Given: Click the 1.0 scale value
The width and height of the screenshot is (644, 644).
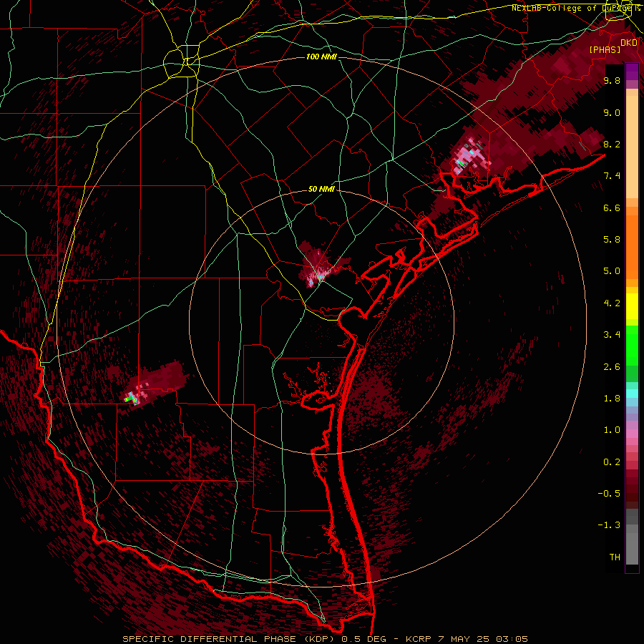Looking at the screenshot, I should 612,430.
